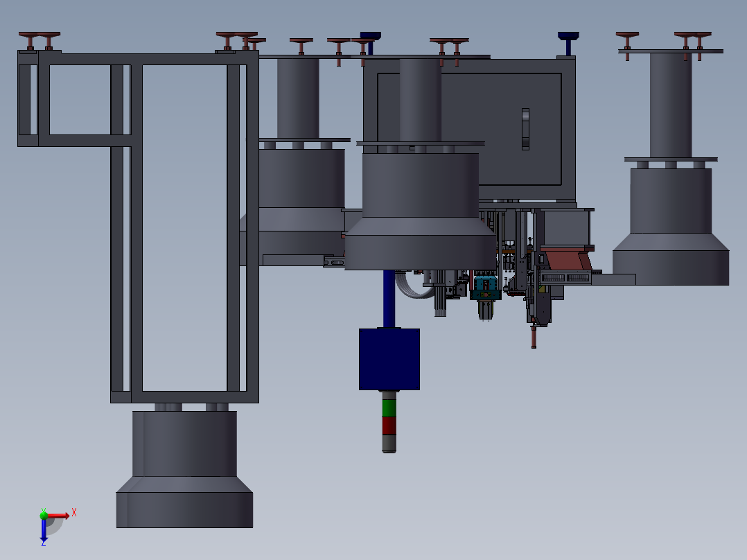Select the red segment of the signal tower light
Screen dimensions: 747x560
(x=389, y=426)
